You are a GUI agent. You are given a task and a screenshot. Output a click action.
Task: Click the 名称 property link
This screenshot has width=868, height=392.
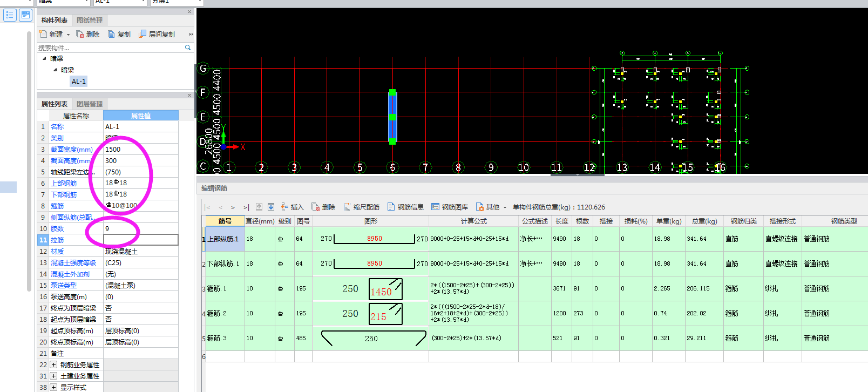point(57,127)
